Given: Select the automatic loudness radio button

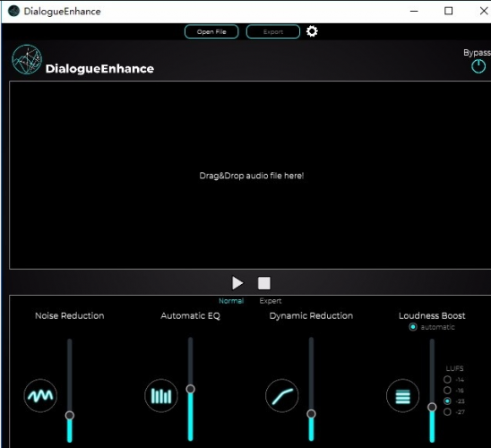Looking at the screenshot, I should (x=413, y=327).
